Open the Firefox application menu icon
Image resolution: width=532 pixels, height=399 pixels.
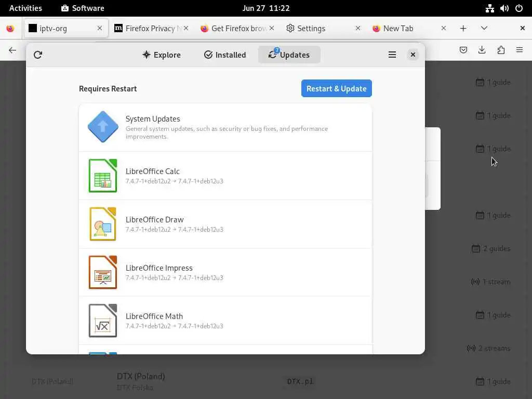pyautogui.click(x=520, y=50)
